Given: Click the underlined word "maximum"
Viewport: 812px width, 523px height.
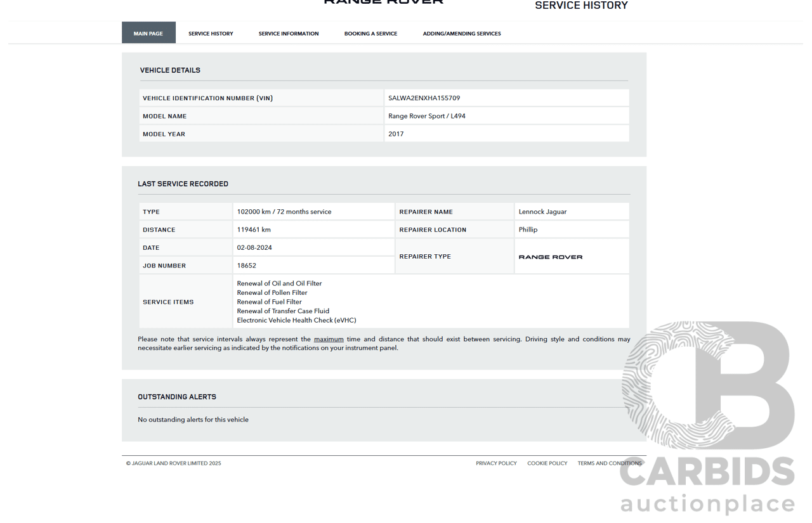Looking at the screenshot, I should [329, 339].
